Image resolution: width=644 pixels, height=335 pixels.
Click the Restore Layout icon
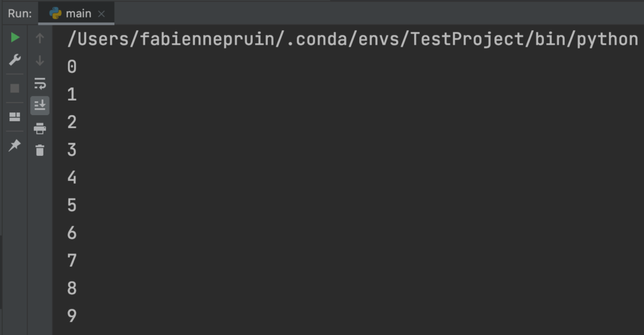click(14, 117)
